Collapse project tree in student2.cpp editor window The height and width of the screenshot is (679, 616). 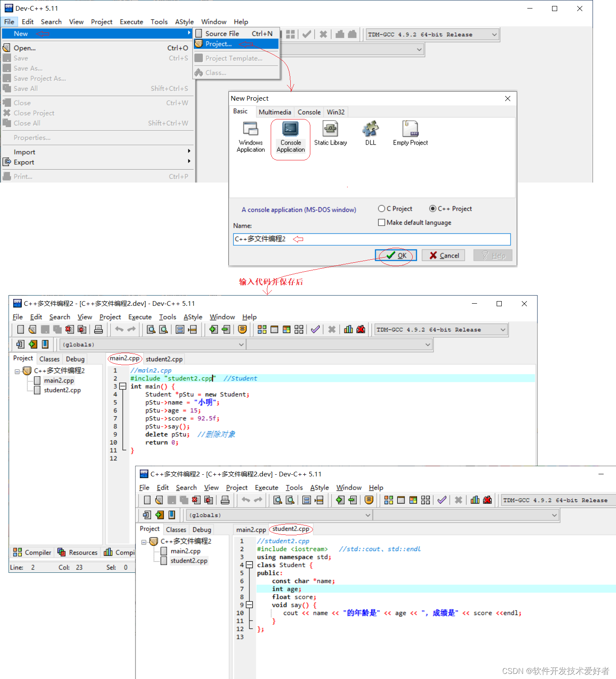tap(144, 542)
